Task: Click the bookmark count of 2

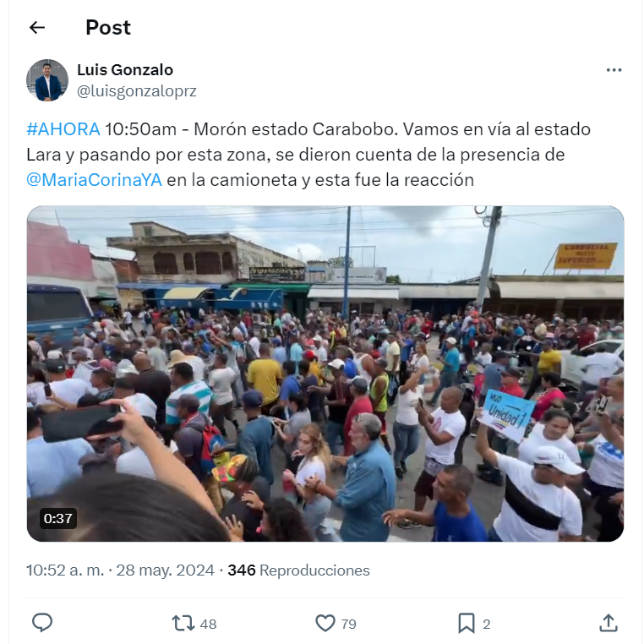Action: (486, 624)
